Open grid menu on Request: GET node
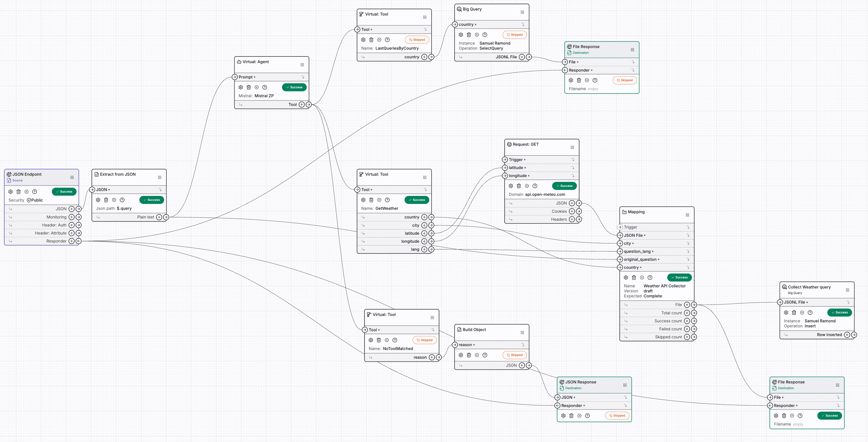This screenshot has height=442, width=868. (x=572, y=147)
